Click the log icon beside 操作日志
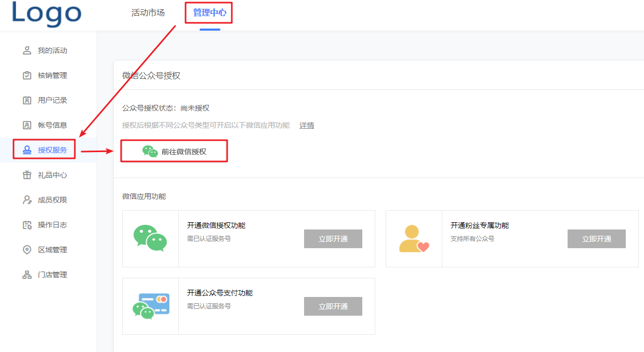644x352 pixels. point(27,225)
